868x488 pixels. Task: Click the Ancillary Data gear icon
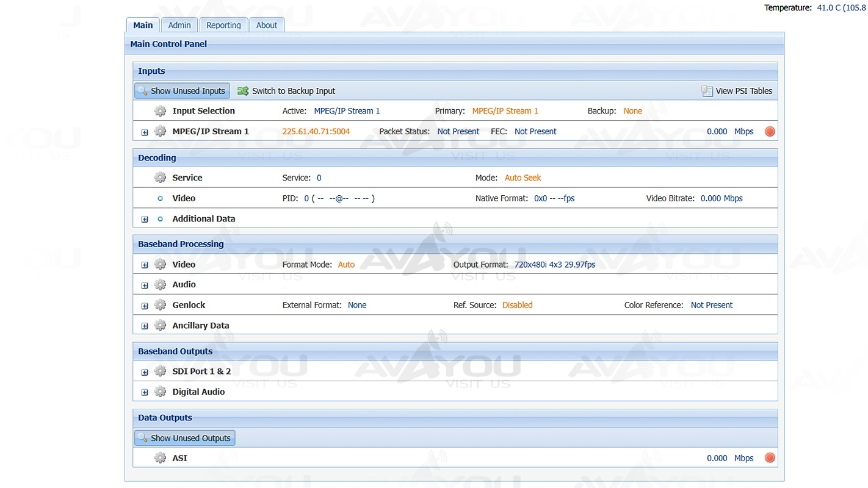[x=160, y=326]
